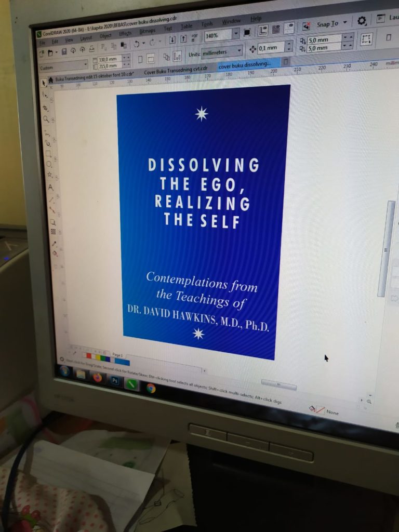This screenshot has width=399, height=532.
Task: Open the Bitmaps menu
Action: pos(147,31)
